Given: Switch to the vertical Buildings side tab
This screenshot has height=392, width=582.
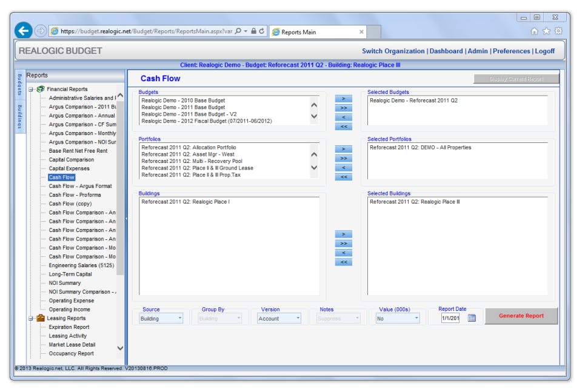Looking at the screenshot, I should [20, 117].
